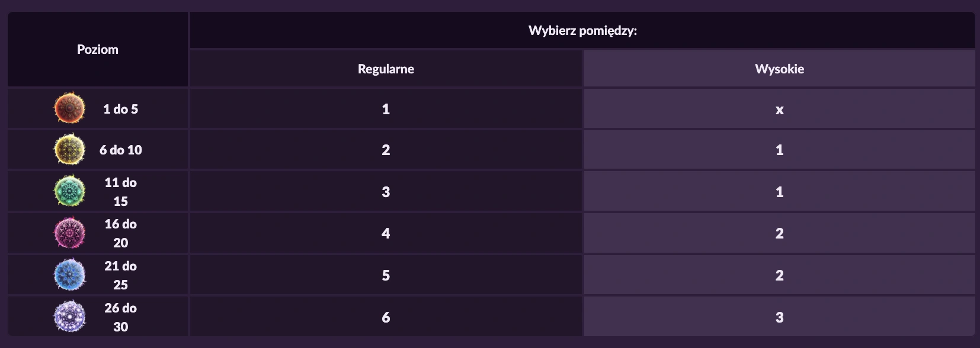
Task: Click the Wybierz pomiędzy header
Action: (582, 31)
